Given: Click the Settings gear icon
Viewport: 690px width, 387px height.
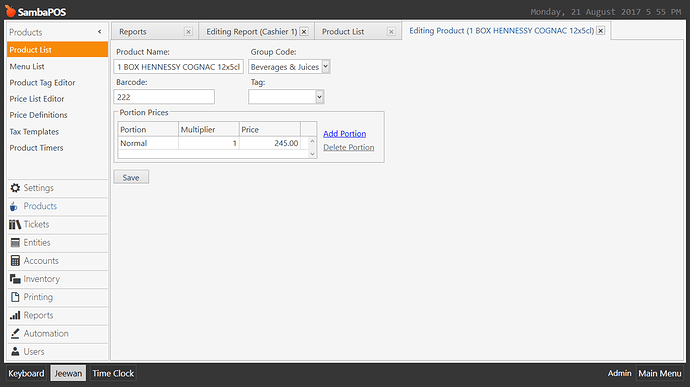Looking at the screenshot, I should [15, 188].
